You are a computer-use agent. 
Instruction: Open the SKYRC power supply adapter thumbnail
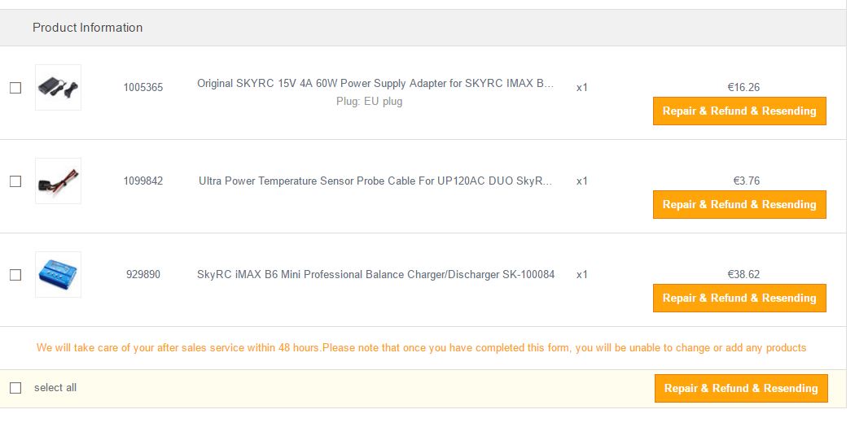click(x=58, y=87)
